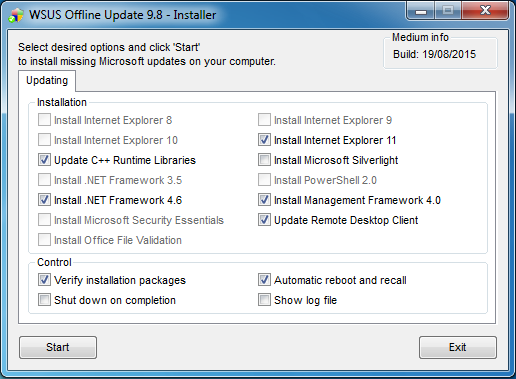Image resolution: width=516 pixels, height=379 pixels.
Task: Toggle Verify installation packages option
Action: [44, 280]
